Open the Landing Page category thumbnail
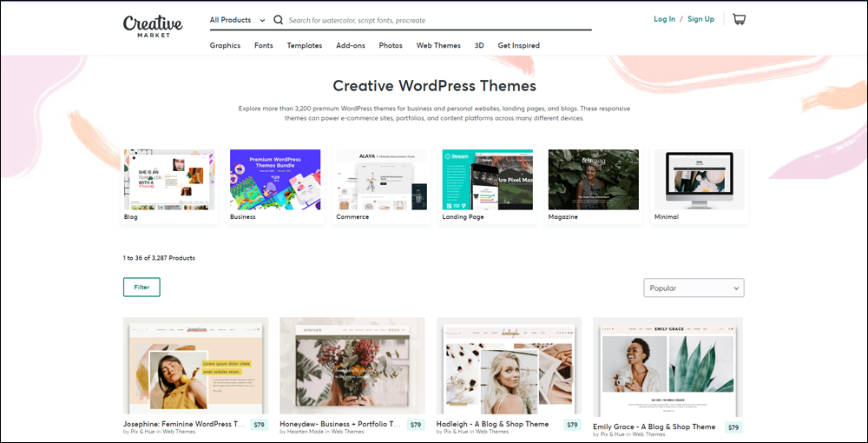Image resolution: width=868 pixels, height=443 pixels. coord(488,180)
